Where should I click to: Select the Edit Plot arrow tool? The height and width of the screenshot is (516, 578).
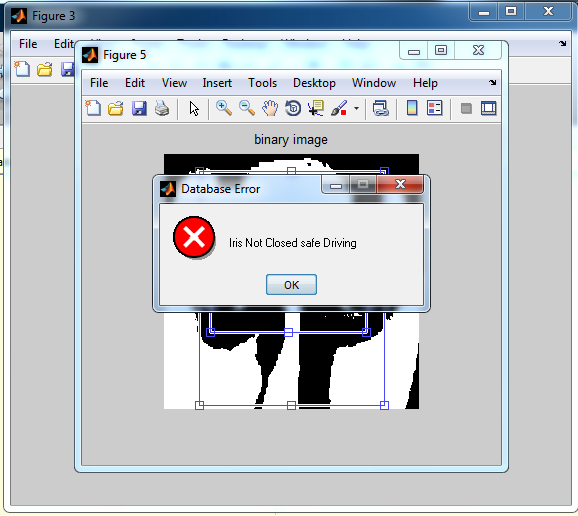coord(194,109)
